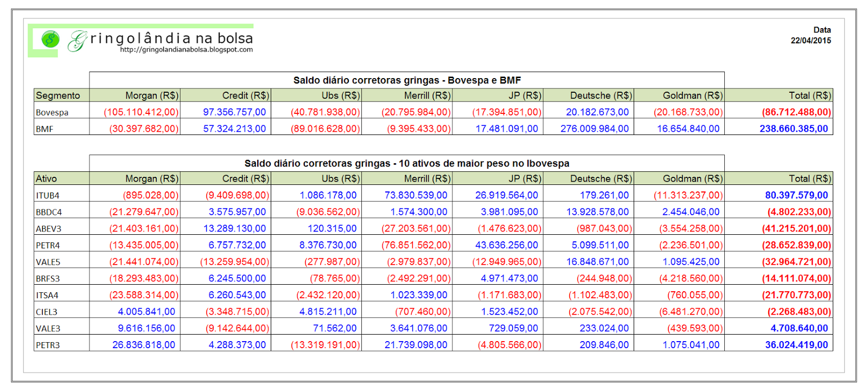Click the 'Segmento' column header

58,95
